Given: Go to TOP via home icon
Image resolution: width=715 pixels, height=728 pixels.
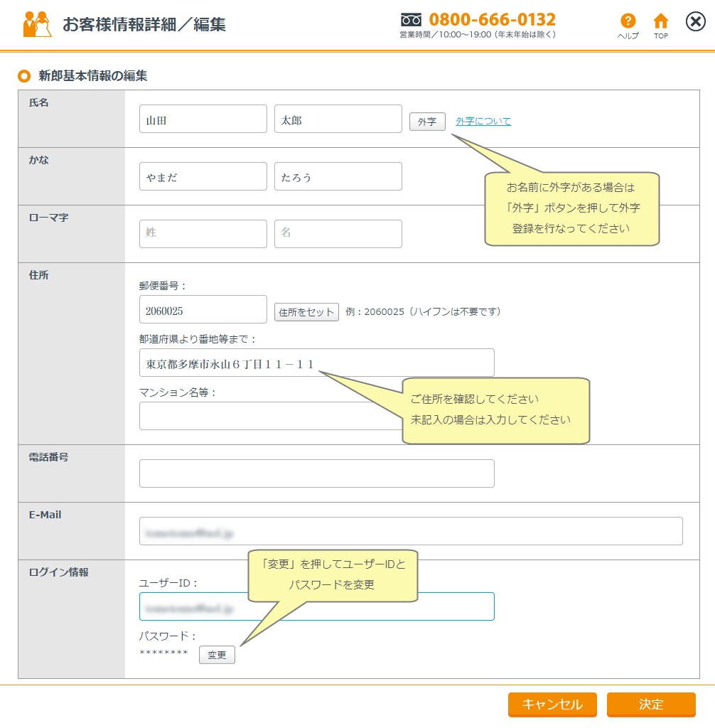Looking at the screenshot, I should coord(661,21).
